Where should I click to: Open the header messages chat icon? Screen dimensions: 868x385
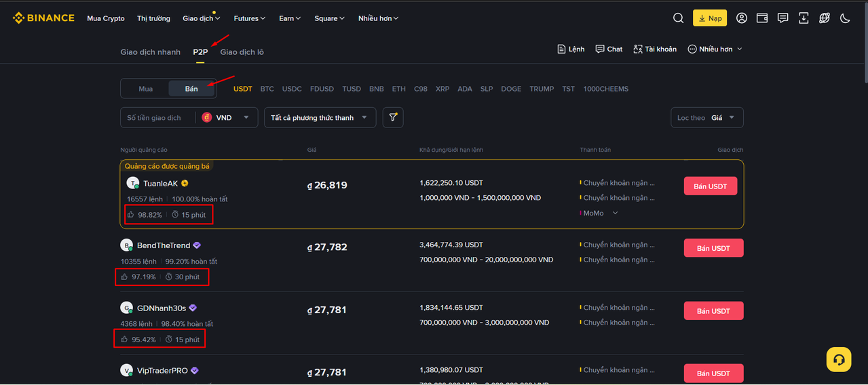783,18
